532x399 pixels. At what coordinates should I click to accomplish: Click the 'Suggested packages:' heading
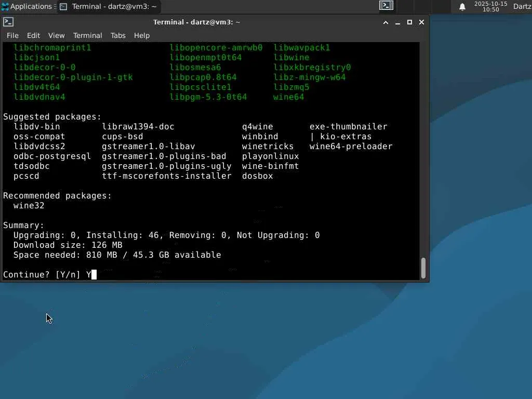(52, 117)
